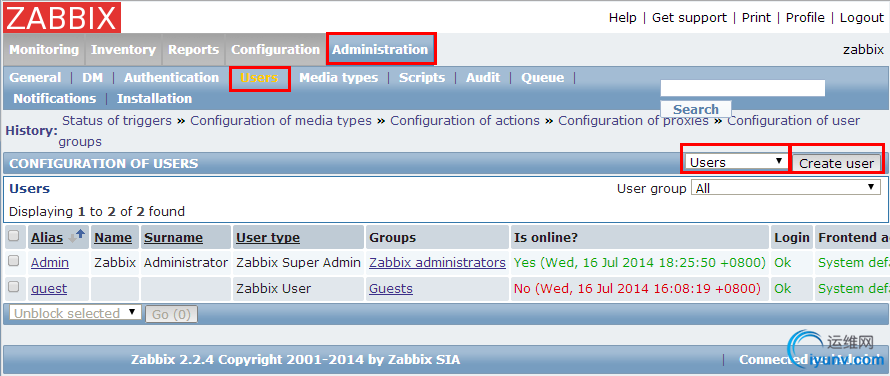
Task: Open the Admin user alias link
Action: pos(50,262)
